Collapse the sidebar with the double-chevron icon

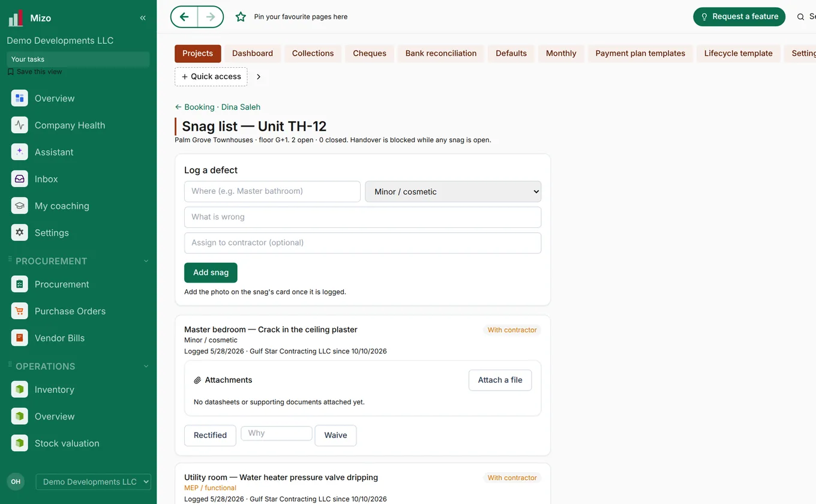tap(143, 18)
